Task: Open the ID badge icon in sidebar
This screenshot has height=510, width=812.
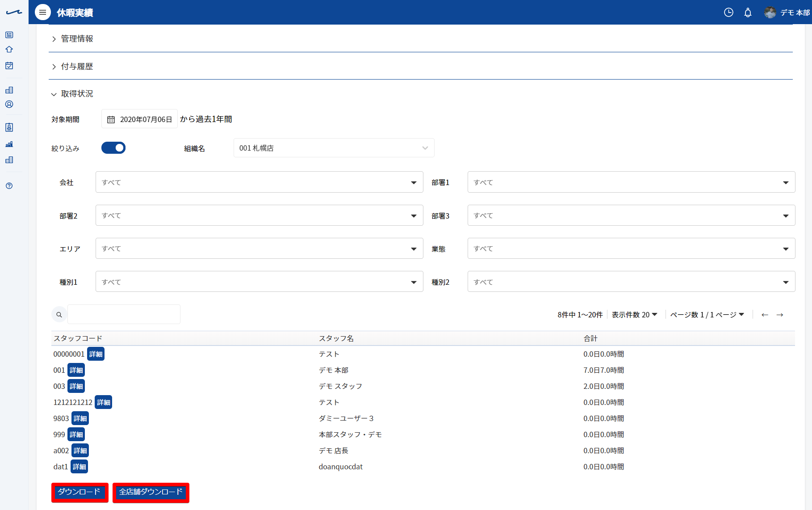Action: click(x=9, y=127)
